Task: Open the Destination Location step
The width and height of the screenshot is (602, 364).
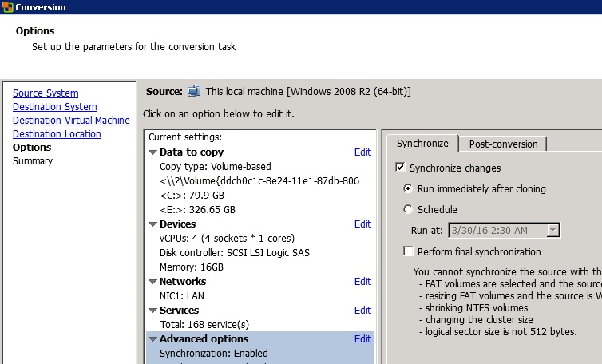Action: (x=57, y=134)
